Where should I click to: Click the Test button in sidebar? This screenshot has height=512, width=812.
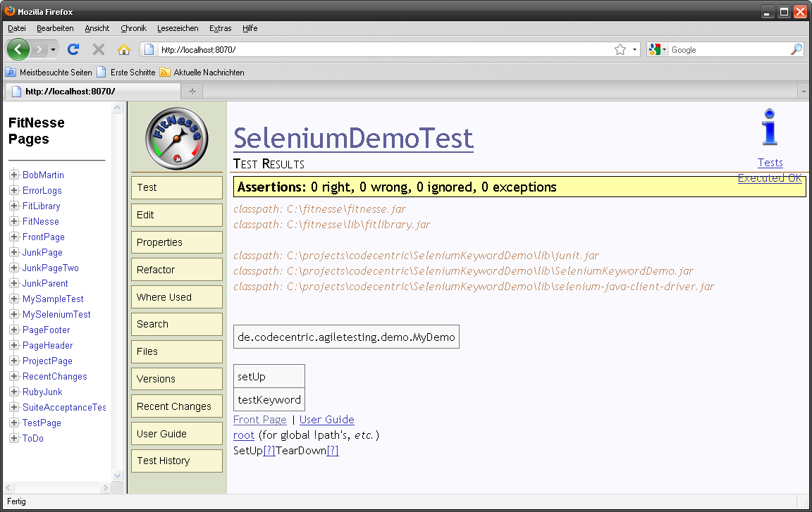pyautogui.click(x=177, y=188)
